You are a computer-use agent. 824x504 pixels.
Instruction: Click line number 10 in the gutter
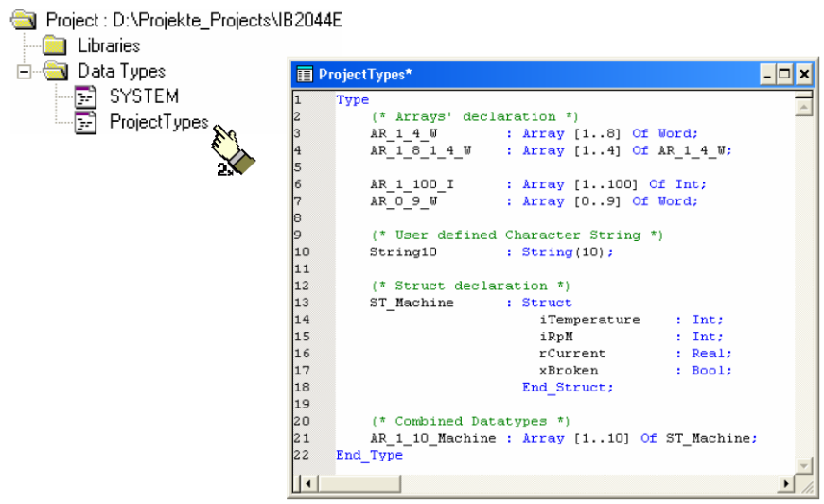coord(302,252)
